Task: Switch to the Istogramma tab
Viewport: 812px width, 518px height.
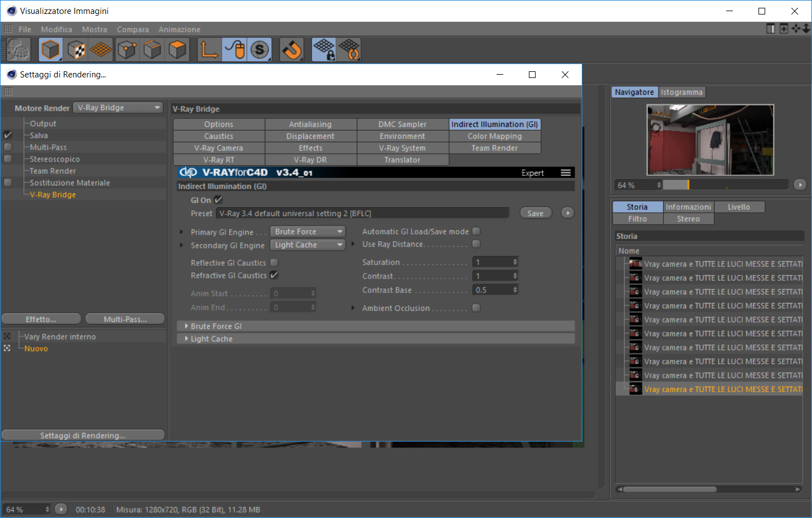Action: coord(682,92)
